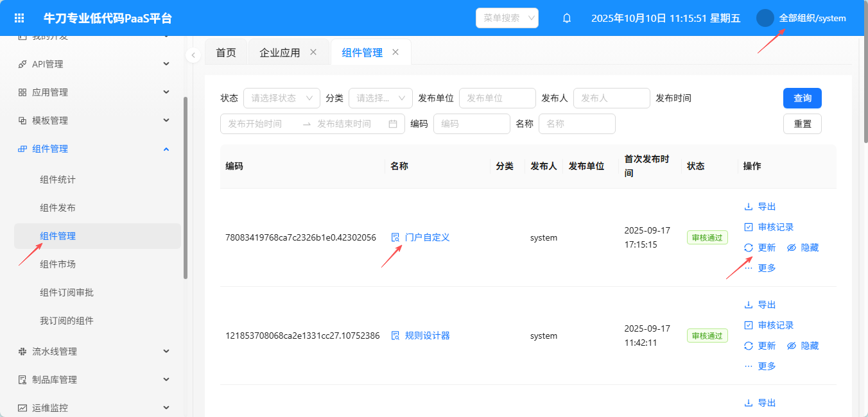Collapse the sidebar with arrow handle
This screenshot has height=417, width=868.
(193, 55)
